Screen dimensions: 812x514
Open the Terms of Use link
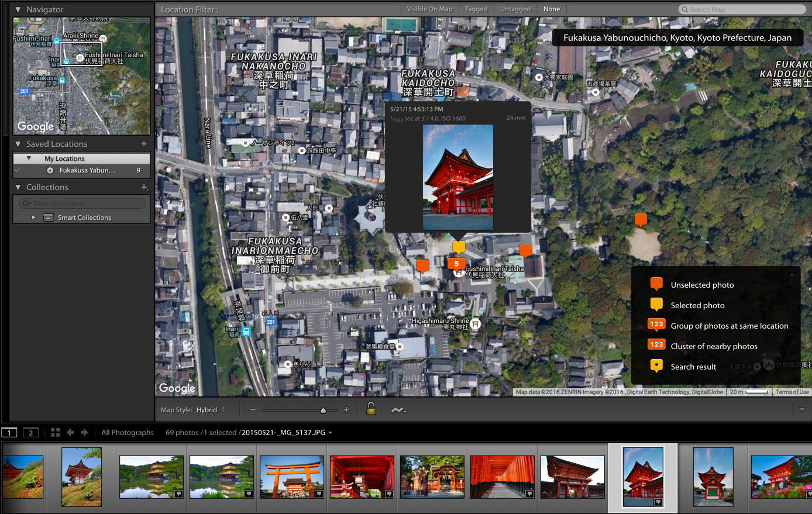point(792,392)
